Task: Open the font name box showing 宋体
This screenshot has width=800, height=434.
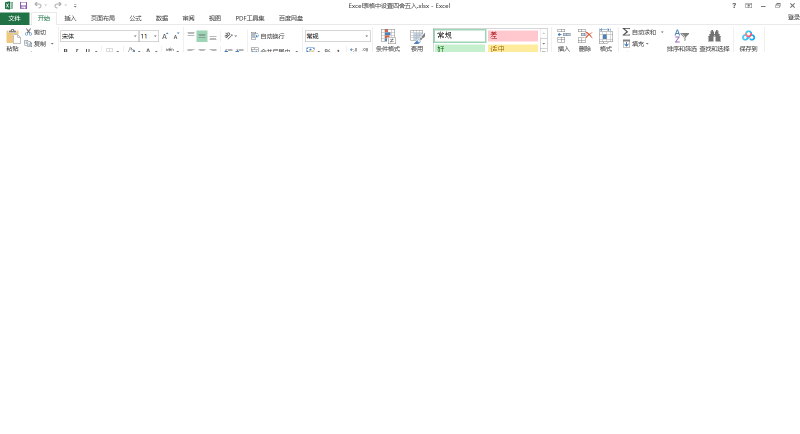Action: point(99,36)
